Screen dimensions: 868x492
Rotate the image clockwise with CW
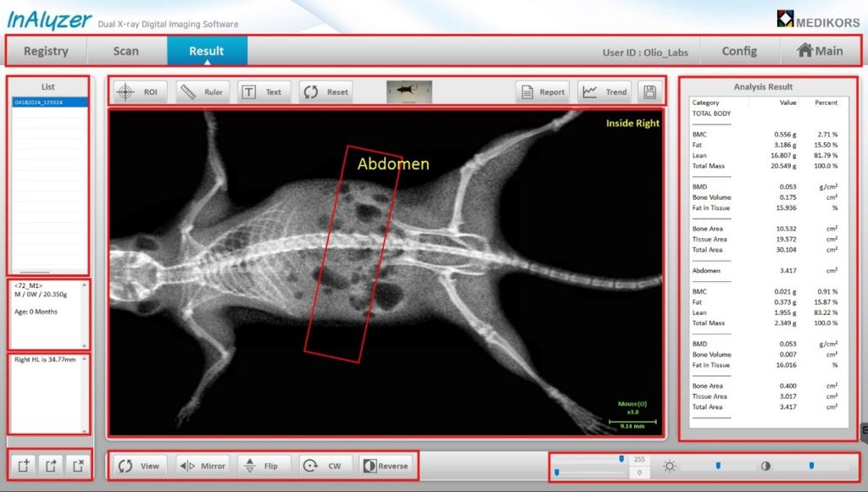[x=326, y=466]
